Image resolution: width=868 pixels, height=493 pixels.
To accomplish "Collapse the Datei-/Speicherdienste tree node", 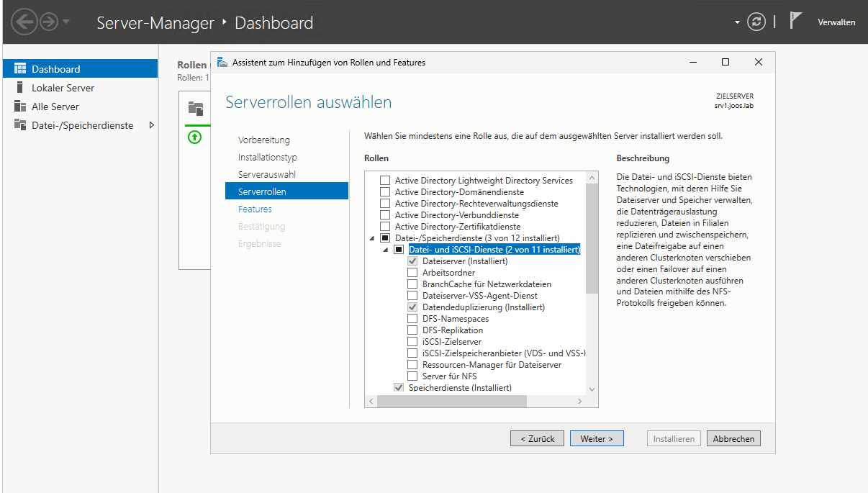I will pyautogui.click(x=372, y=238).
